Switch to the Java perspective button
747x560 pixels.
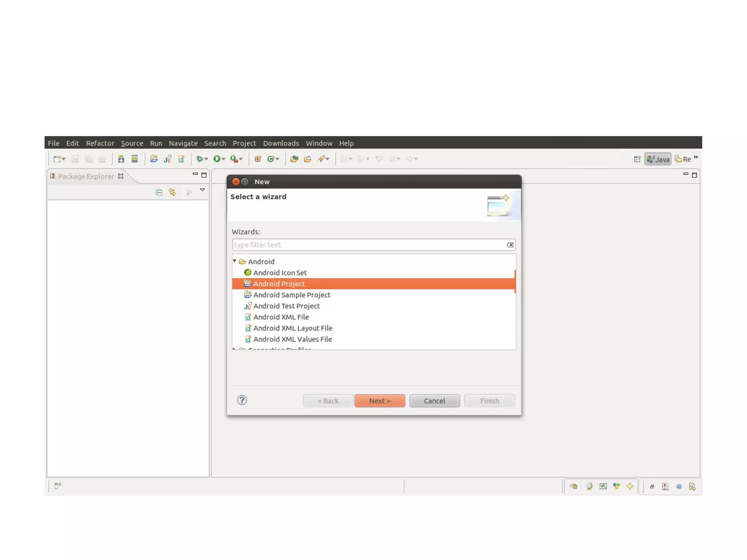point(658,159)
